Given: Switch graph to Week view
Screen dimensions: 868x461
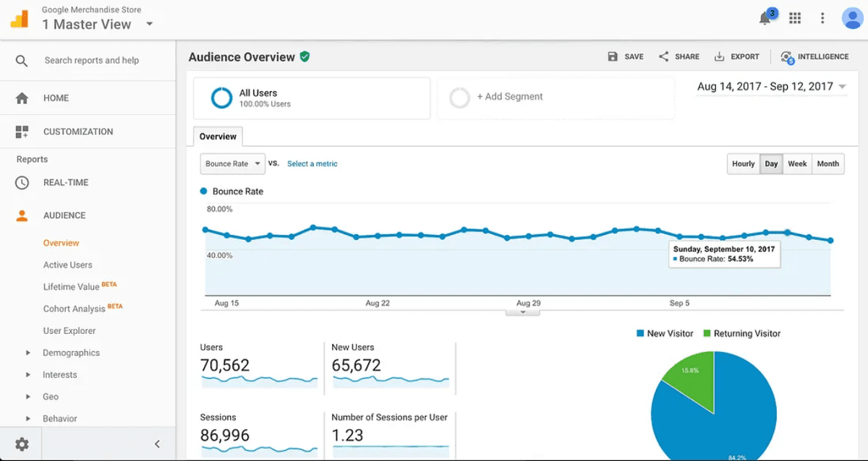Looking at the screenshot, I should point(797,163).
